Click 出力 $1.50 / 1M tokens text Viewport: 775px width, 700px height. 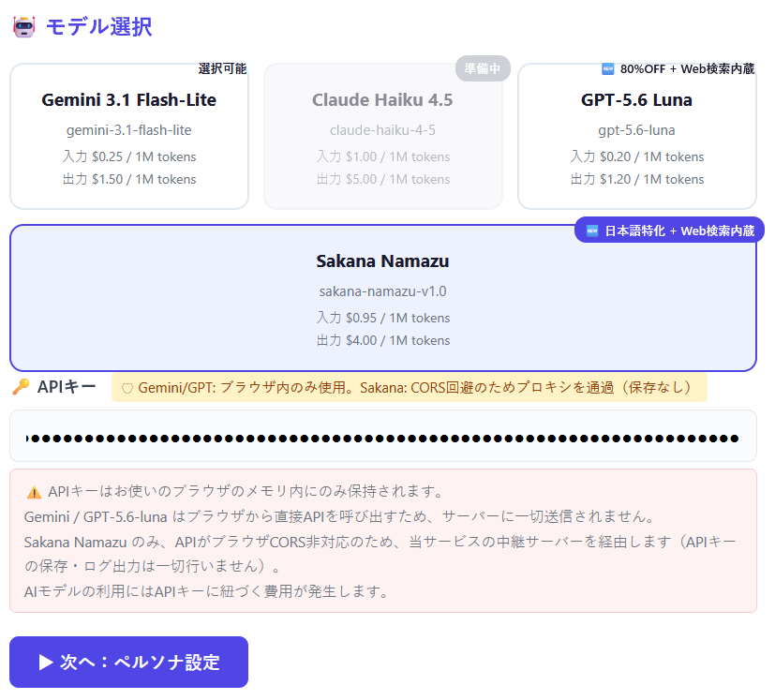point(129,179)
